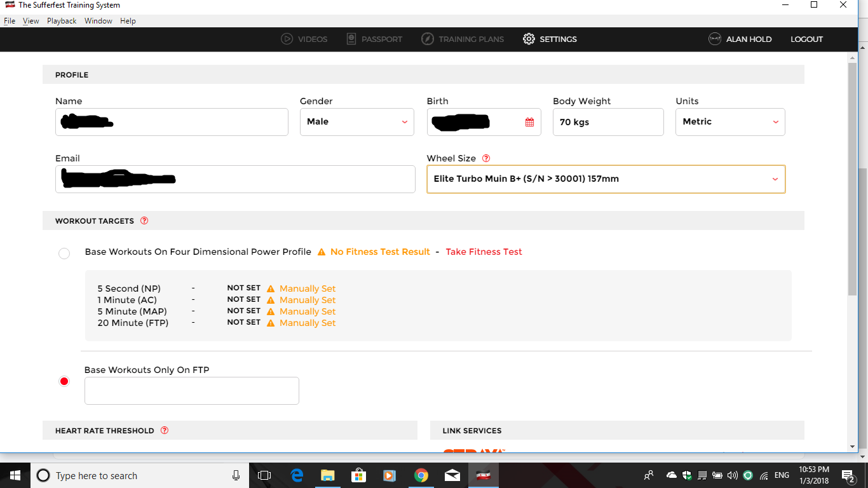The width and height of the screenshot is (868, 488).
Task: Click the Settings gear icon
Action: pos(529,39)
